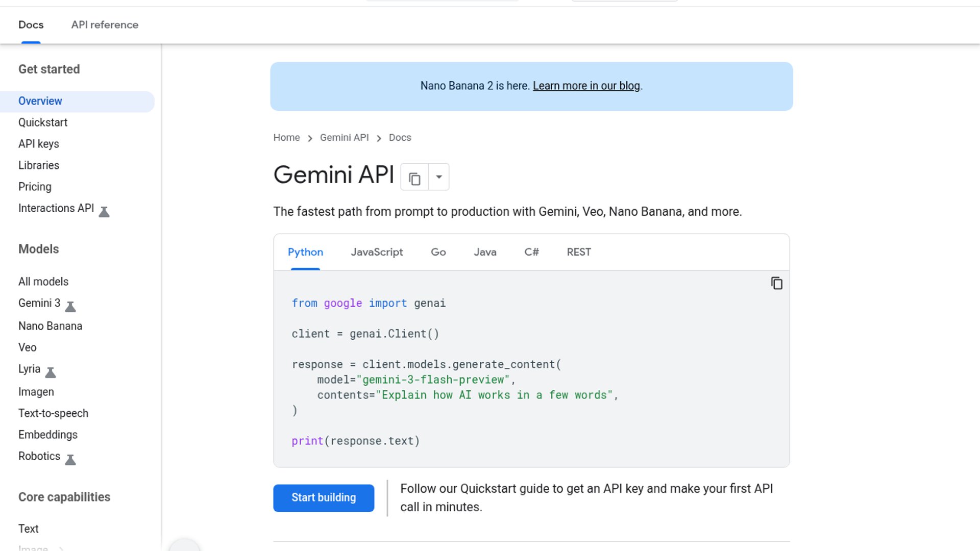Click the Gemini API breadcrumb link
This screenshot has width=980, height=551.
(x=344, y=138)
